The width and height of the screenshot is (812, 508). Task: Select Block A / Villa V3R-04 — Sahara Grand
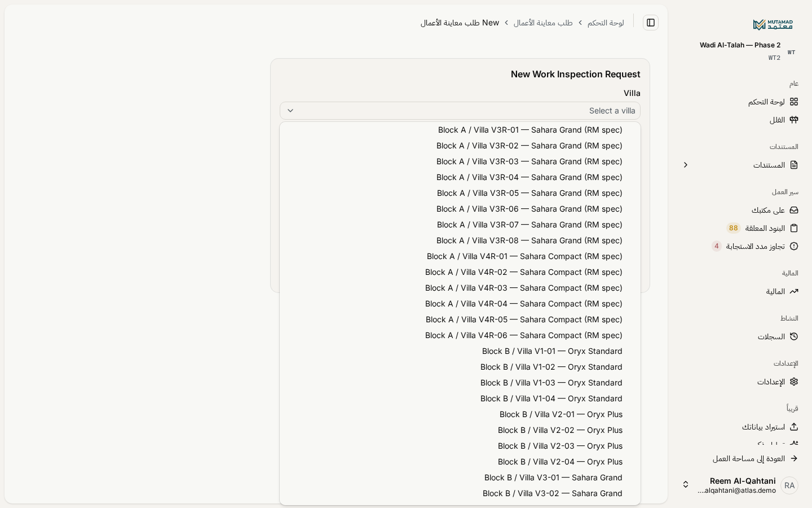(x=460, y=177)
